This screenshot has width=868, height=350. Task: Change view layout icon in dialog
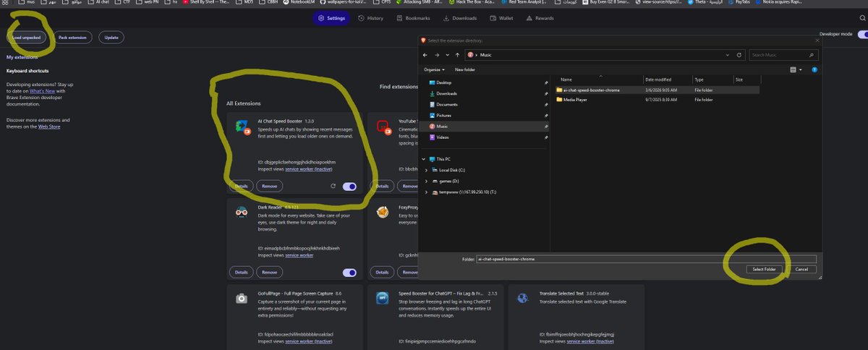793,69
